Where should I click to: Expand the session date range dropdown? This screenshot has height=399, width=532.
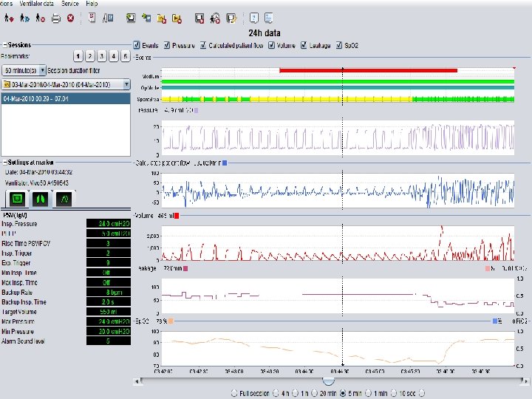click(127, 84)
